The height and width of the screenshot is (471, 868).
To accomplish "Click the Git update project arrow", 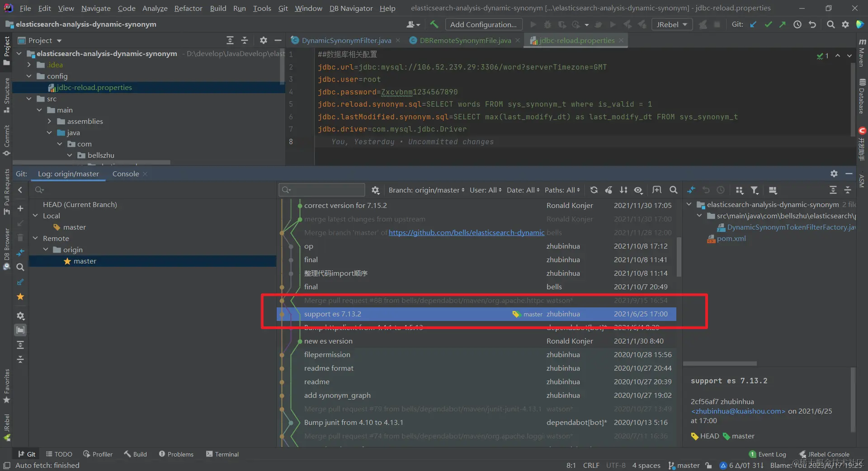I will (753, 24).
